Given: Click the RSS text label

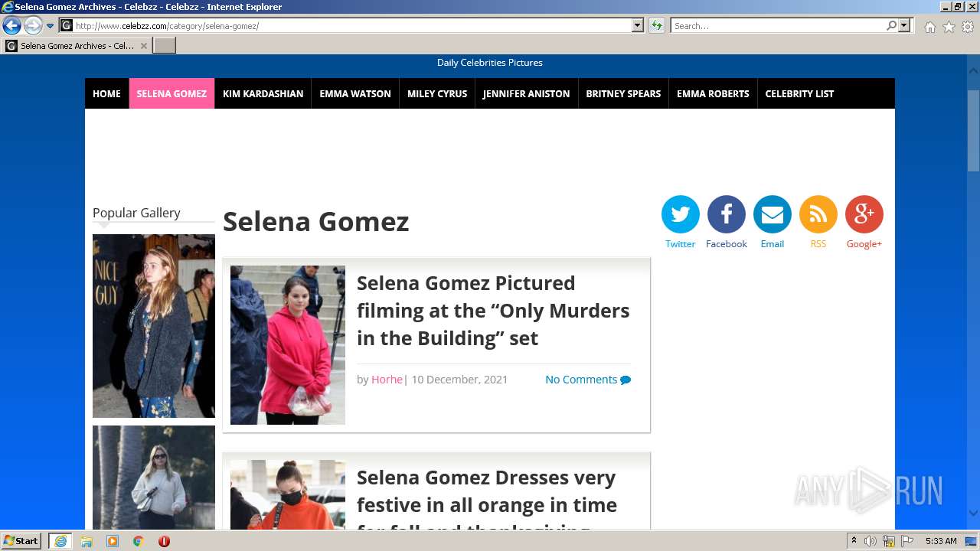Looking at the screenshot, I should coord(818,244).
